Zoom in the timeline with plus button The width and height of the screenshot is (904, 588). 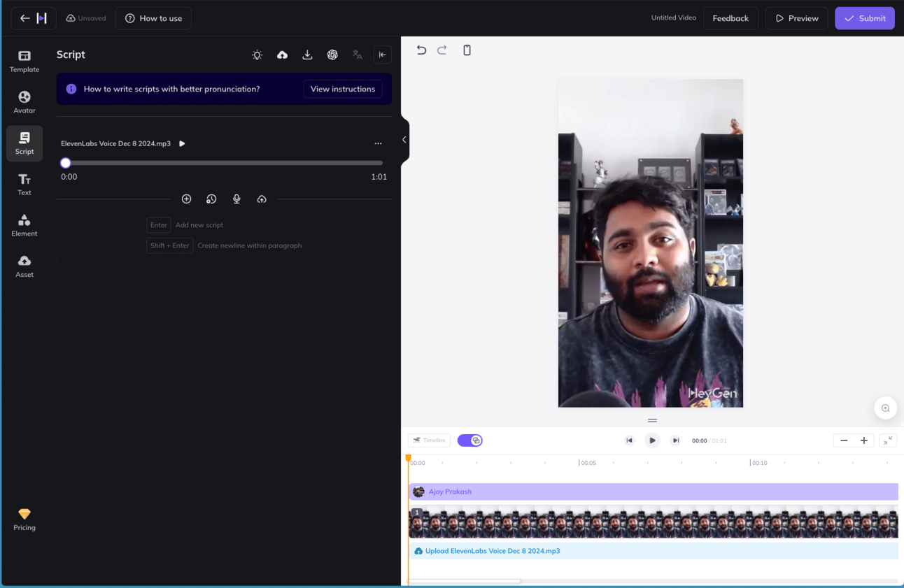coord(864,440)
